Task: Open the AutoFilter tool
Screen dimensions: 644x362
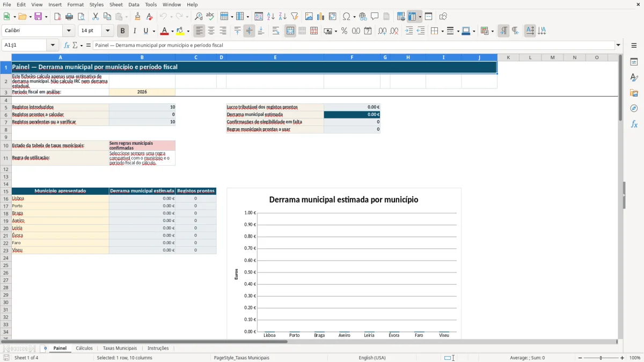Action: click(294, 17)
